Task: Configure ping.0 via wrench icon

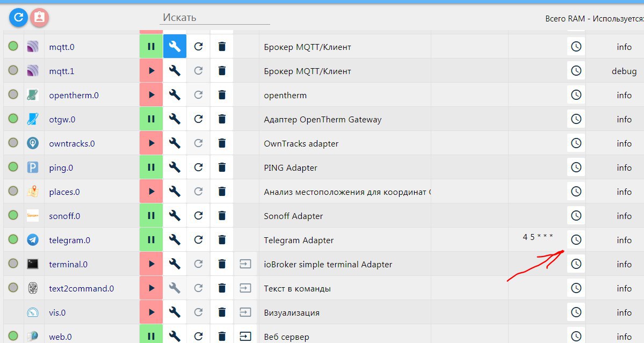Action: click(x=175, y=167)
